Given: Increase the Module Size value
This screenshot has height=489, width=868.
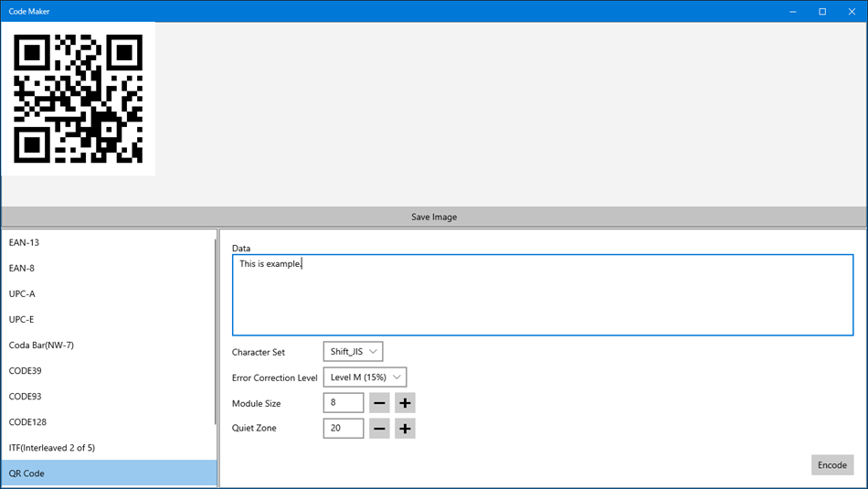Looking at the screenshot, I should [405, 402].
